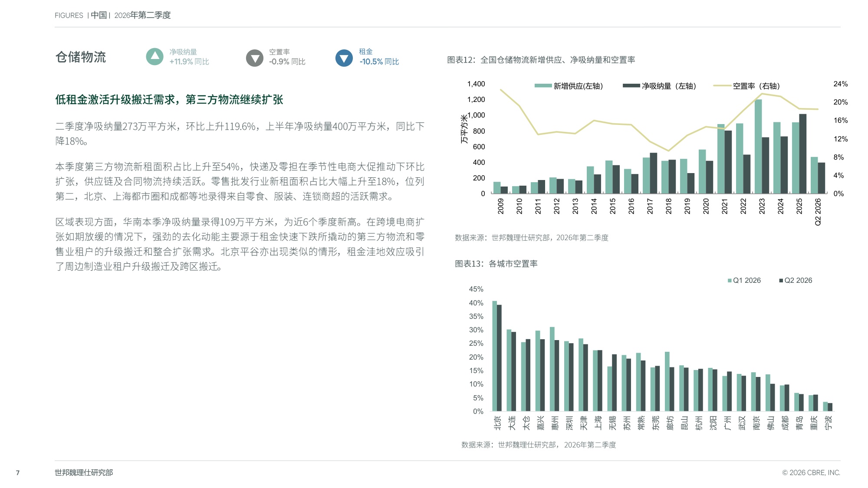Image resolution: width=868 pixels, height=488 pixels.
Task: Click the 2025 net absorption dark bar
Action: click(x=803, y=154)
